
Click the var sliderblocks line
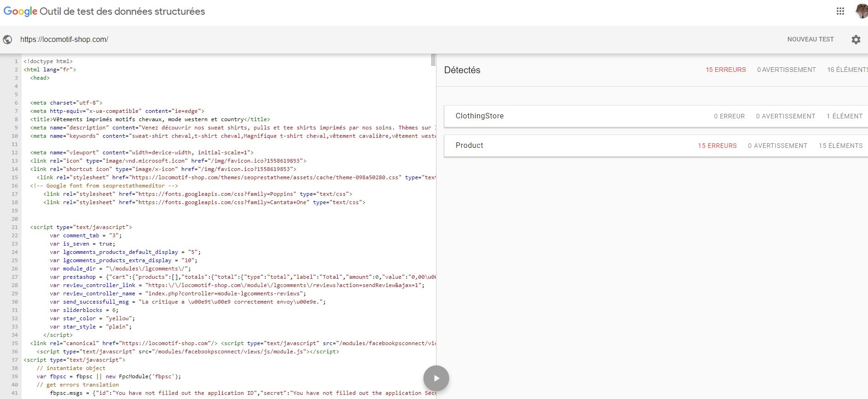[84, 310]
